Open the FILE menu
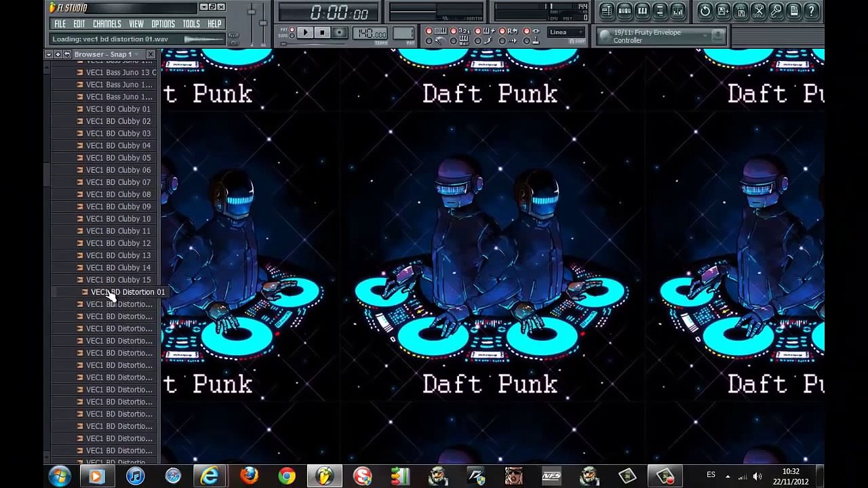This screenshot has width=868, height=488. click(60, 24)
